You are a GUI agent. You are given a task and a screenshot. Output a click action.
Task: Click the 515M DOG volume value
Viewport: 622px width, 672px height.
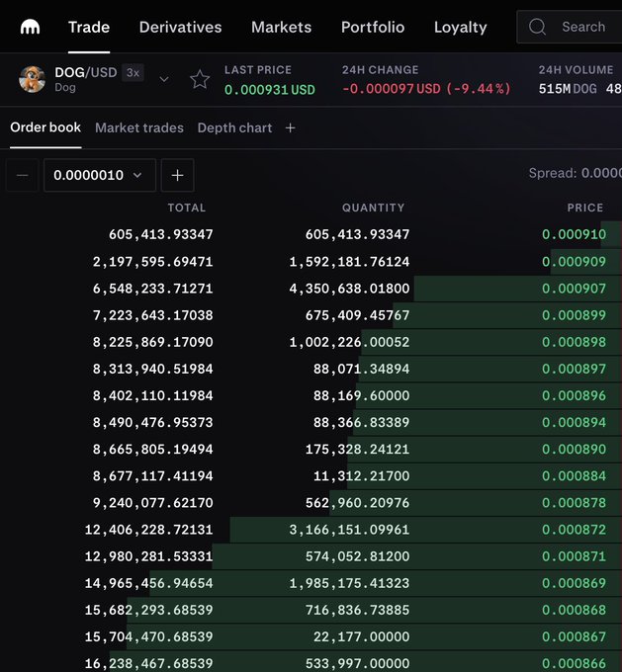pyautogui.click(x=568, y=89)
